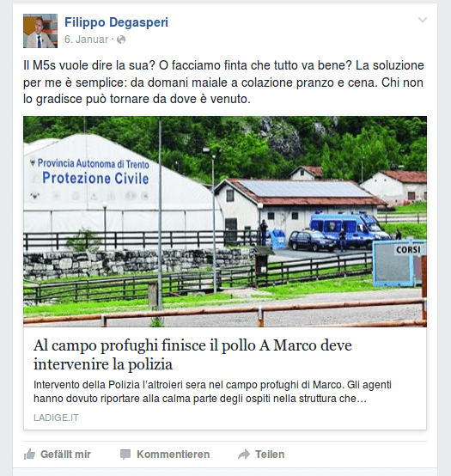
Task: Open the post's 6. Januar timestamp
Action: coord(86,40)
